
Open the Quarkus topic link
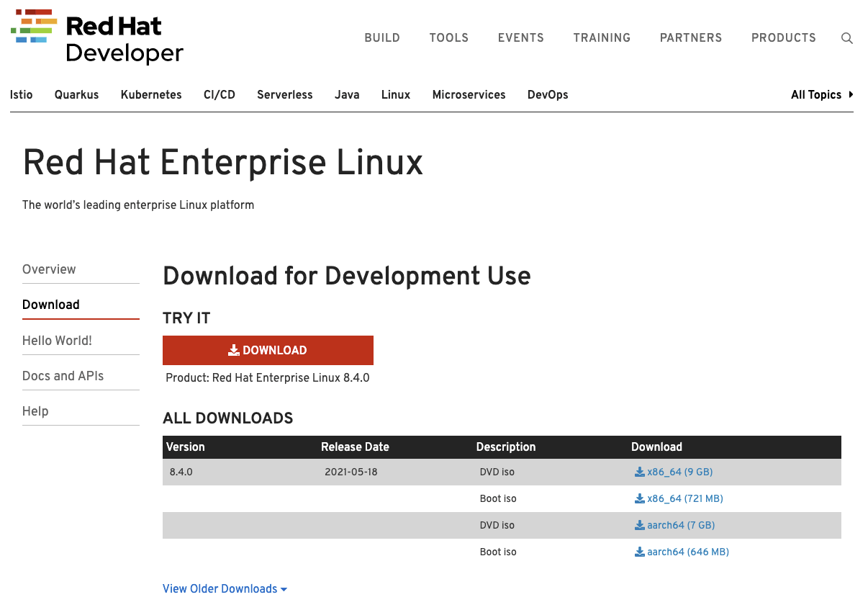[76, 95]
